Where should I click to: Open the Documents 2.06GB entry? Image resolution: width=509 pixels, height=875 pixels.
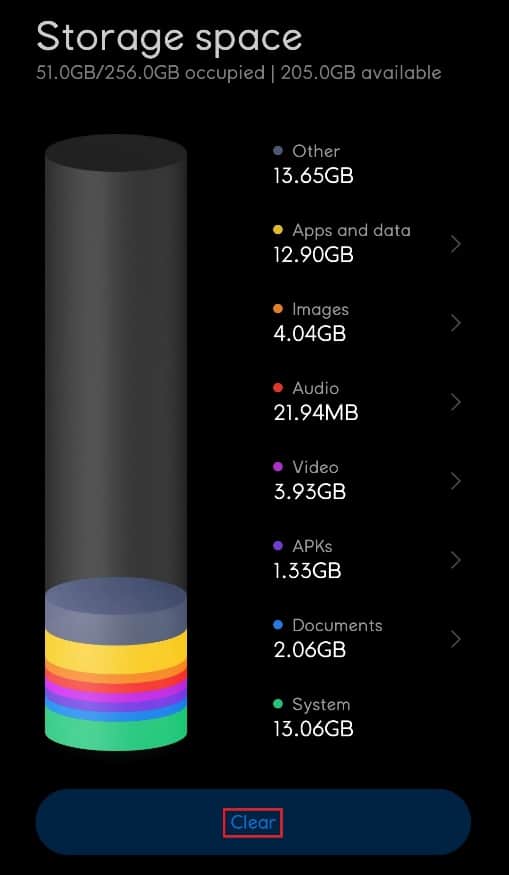tap(368, 638)
